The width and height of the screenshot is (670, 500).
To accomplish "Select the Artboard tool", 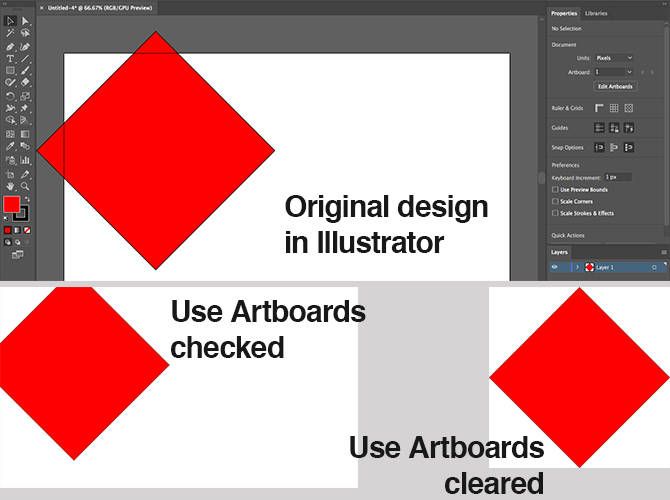I will [10, 174].
